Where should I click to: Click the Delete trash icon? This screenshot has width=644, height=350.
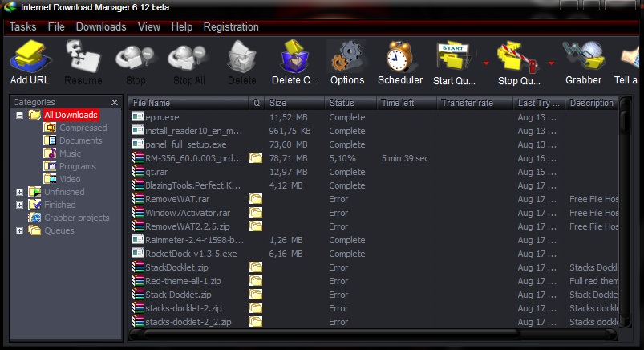coord(242,57)
